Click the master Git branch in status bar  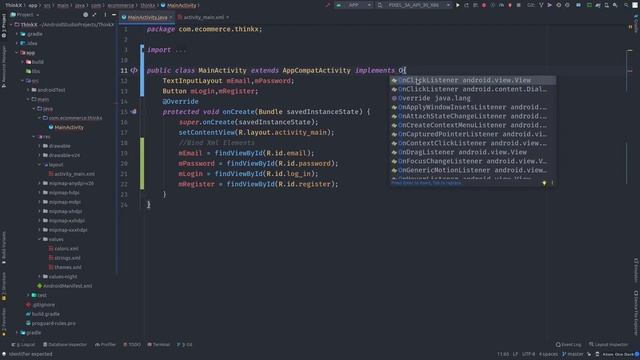(x=573, y=354)
